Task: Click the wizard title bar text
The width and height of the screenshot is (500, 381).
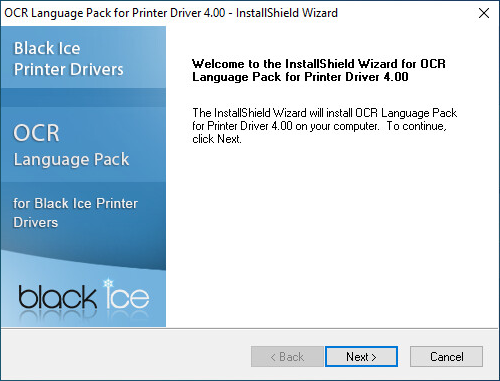Action: point(171,13)
